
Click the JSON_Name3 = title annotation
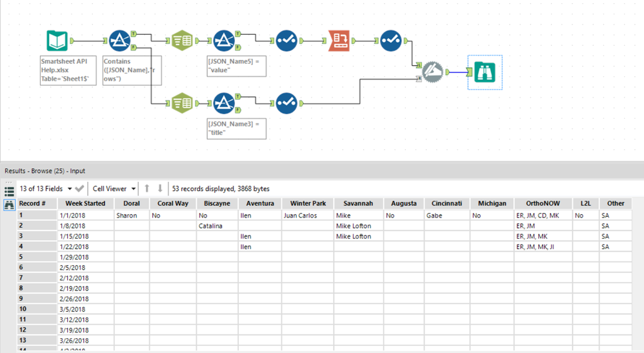tap(237, 128)
